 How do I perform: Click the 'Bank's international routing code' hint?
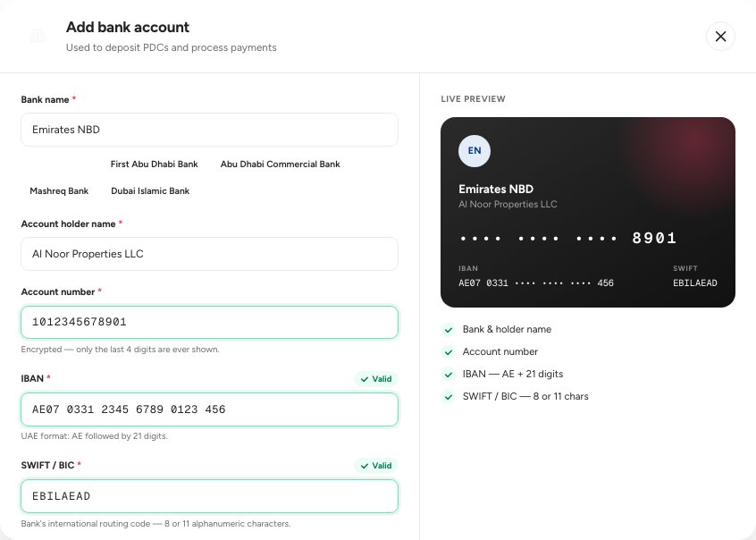click(155, 524)
